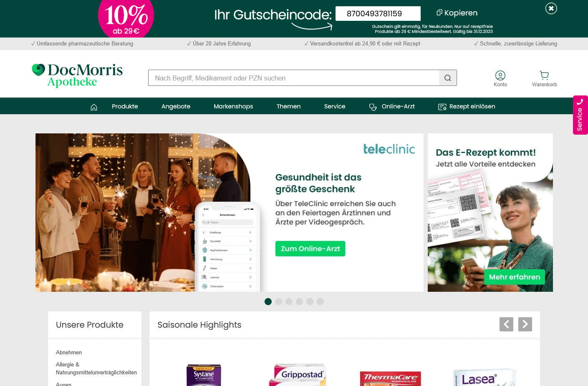Open Allergie & Nahrungsmittelunverträglichkeiten category
The width and height of the screenshot is (588, 386).
(x=96, y=368)
